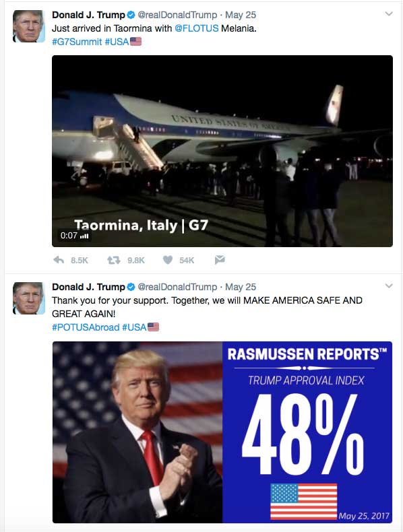Open the @FLOTUS mention link
This screenshot has height=532, width=403.
point(197,28)
